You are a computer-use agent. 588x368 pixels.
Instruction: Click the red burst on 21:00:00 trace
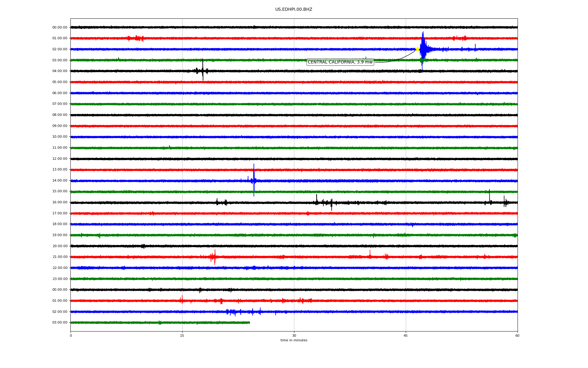213,257
